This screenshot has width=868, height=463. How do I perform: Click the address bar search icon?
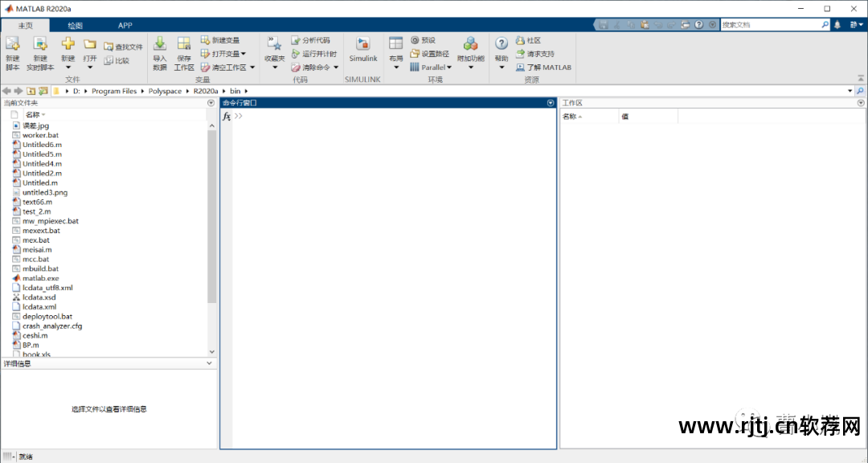pyautogui.click(x=861, y=91)
